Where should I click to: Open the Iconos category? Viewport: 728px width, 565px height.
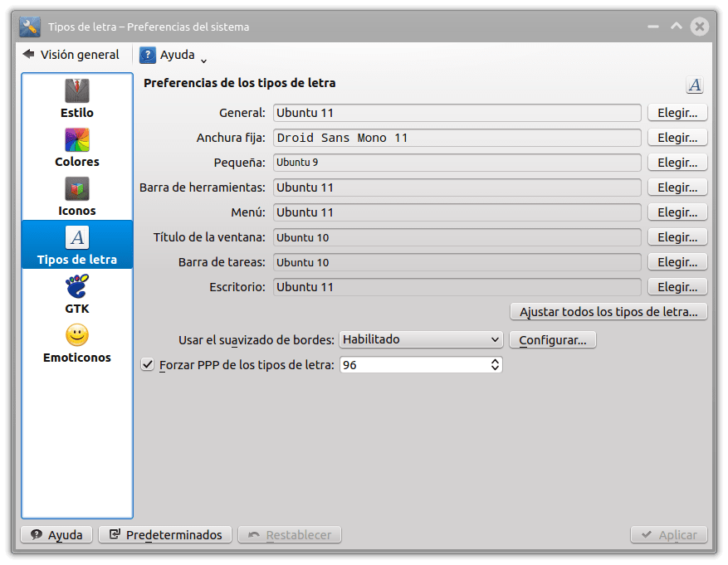[76, 197]
